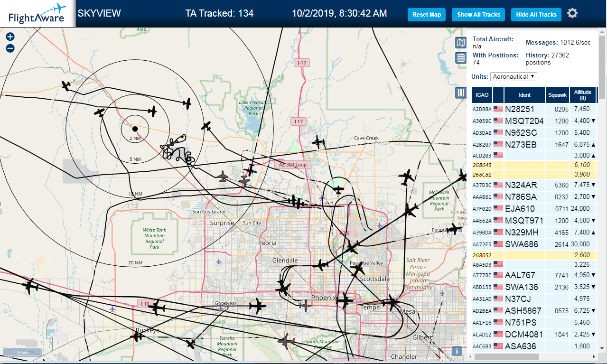This screenshot has width=607, height=364.
Task: Select the DCM4081 aircraft row
Action: pos(534,335)
